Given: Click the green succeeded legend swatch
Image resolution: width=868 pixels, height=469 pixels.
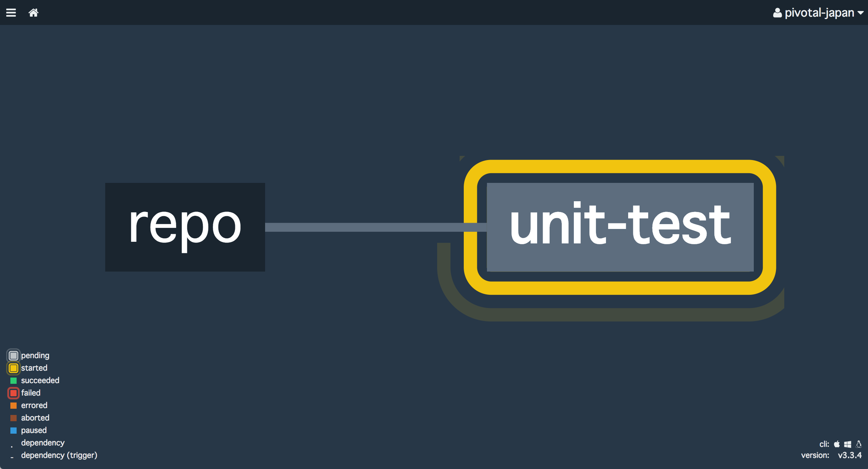Looking at the screenshot, I should (x=13, y=380).
